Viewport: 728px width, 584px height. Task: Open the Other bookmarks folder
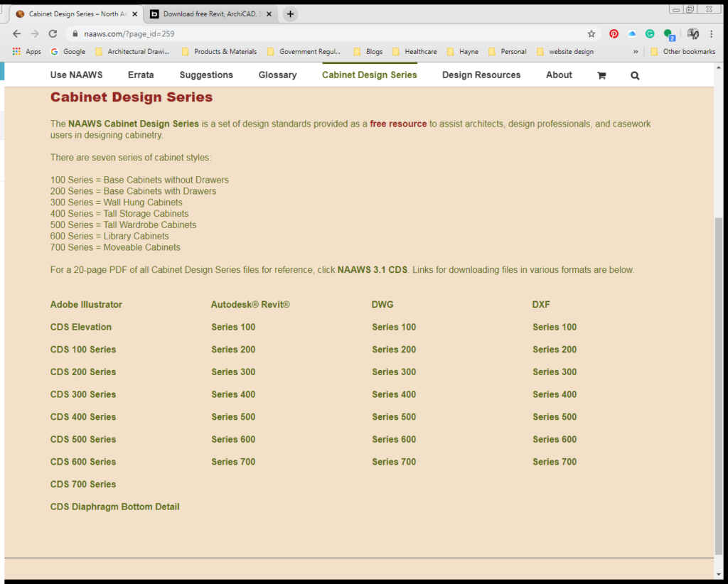tap(683, 51)
